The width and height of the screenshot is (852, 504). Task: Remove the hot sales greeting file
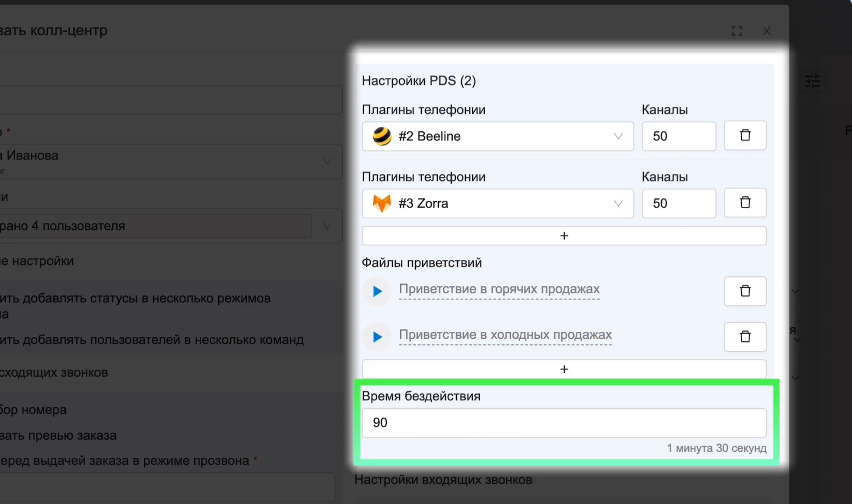[x=745, y=291]
